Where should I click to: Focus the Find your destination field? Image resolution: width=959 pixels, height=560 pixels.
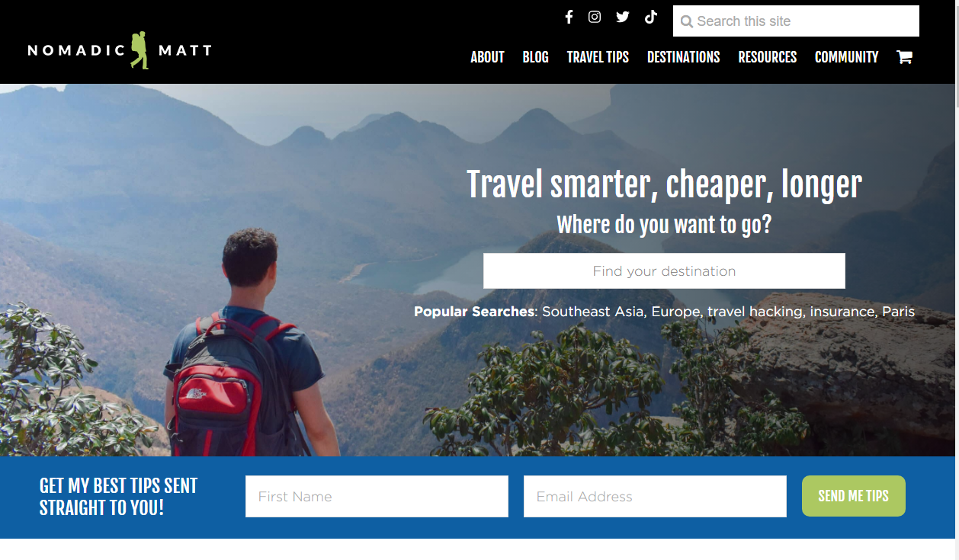(664, 270)
